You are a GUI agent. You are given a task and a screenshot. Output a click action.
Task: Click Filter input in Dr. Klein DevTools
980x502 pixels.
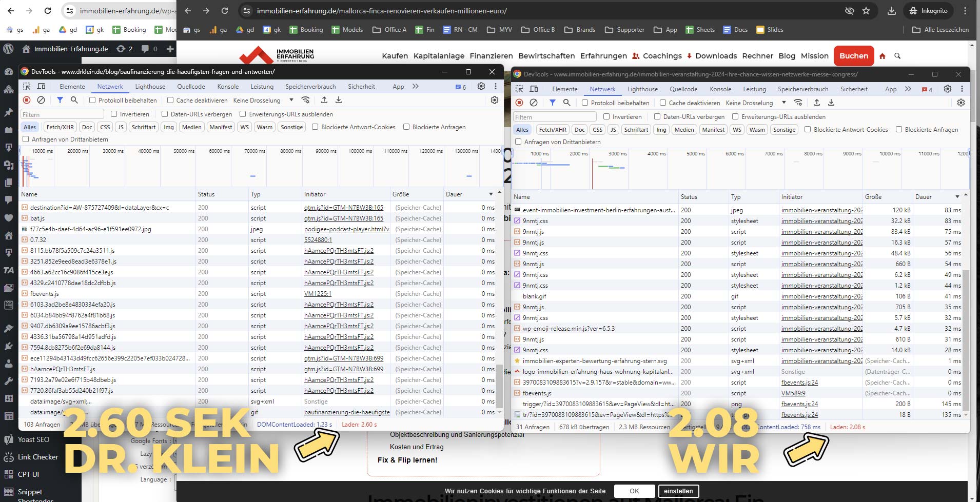coord(62,114)
